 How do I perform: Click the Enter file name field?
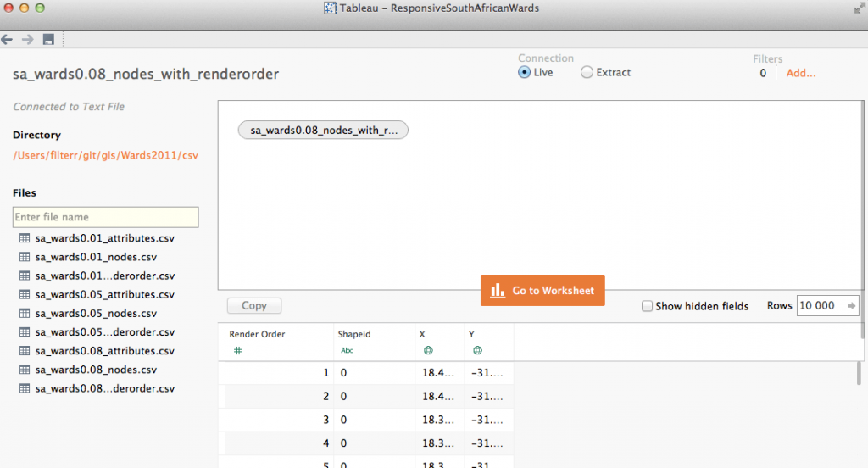(x=105, y=217)
